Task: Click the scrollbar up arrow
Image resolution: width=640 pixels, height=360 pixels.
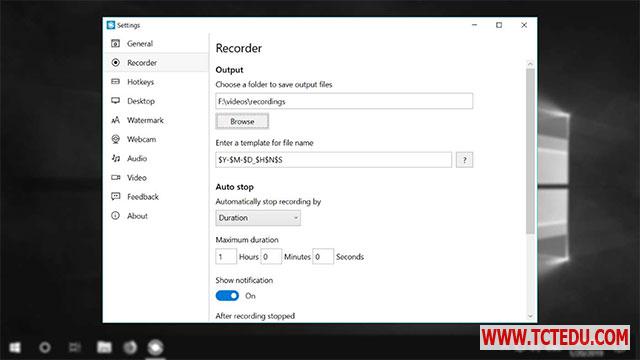Action: (530, 64)
